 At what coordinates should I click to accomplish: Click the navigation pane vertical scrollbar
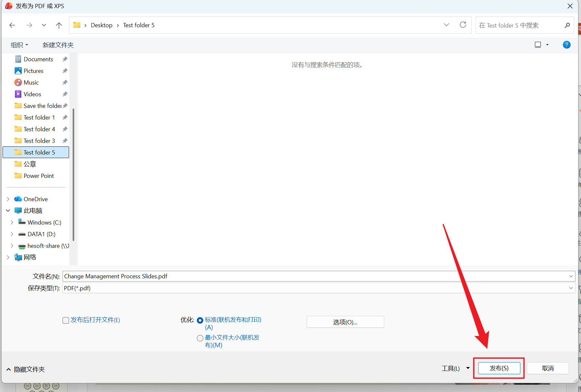click(74, 175)
